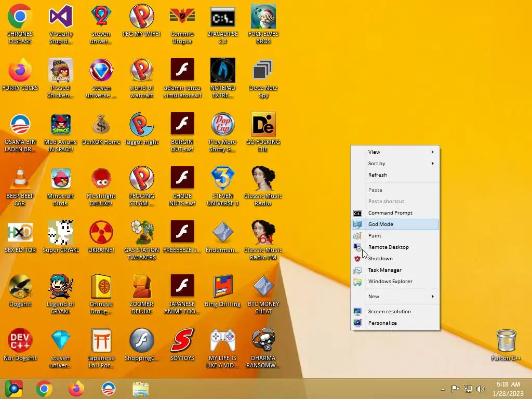Open the MY LIFE IS LIKE A VID... gamepad icon
The height and width of the screenshot is (399, 532).
point(222,348)
